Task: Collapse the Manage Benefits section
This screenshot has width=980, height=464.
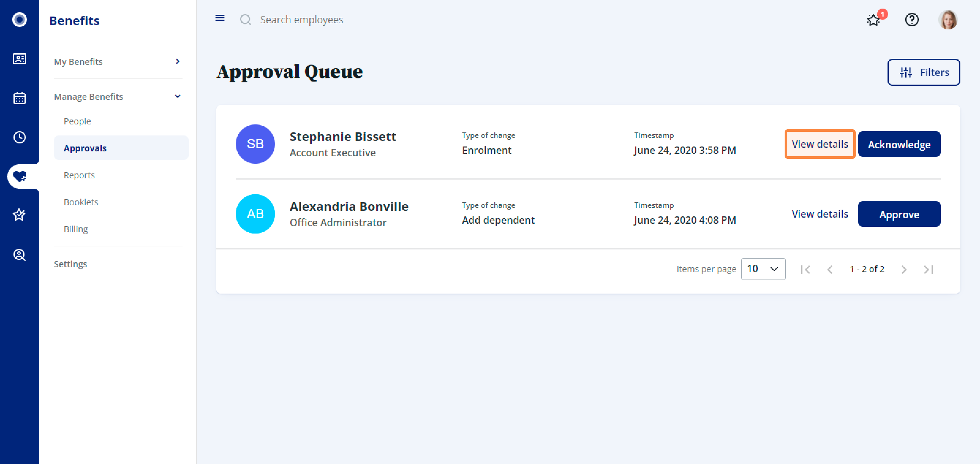Action: pyautogui.click(x=118, y=96)
